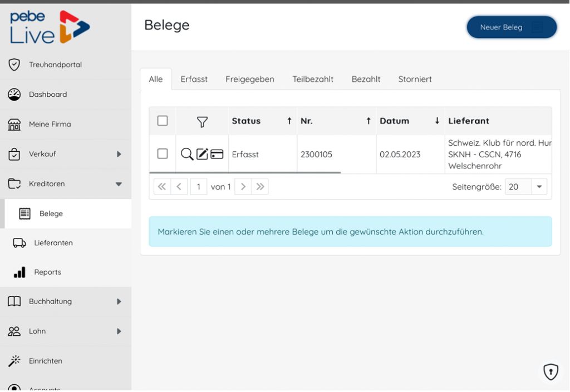Click the Dashboard gauge icon
The height and width of the screenshot is (392, 570).
(14, 95)
